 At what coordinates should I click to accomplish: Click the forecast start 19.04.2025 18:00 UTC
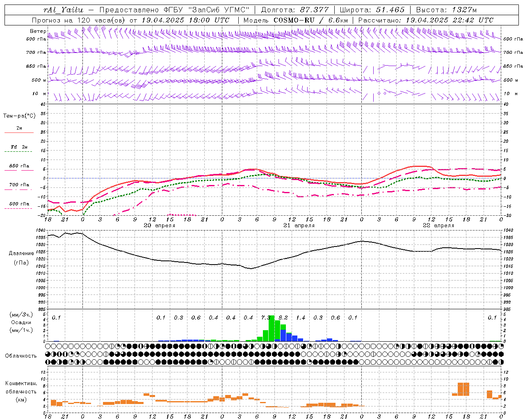185,20
